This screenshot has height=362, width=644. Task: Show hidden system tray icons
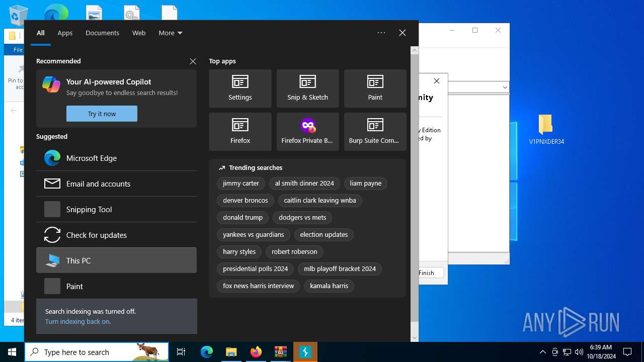542,352
